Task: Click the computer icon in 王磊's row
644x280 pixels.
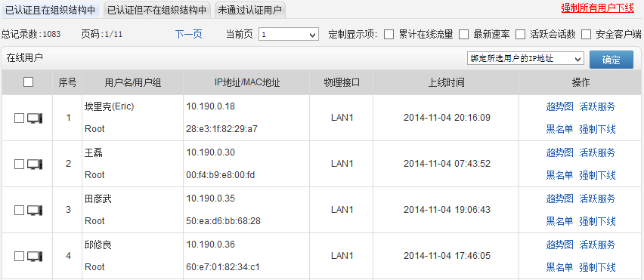Action: click(x=35, y=165)
